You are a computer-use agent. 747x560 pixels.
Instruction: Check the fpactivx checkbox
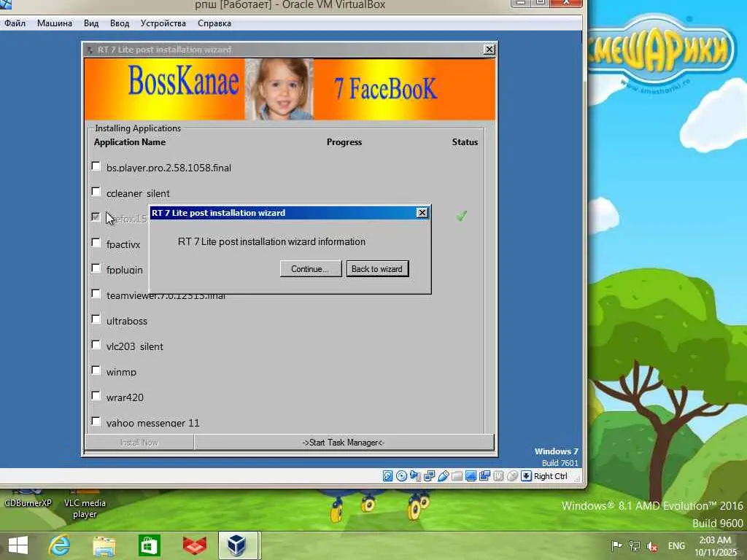click(96, 242)
